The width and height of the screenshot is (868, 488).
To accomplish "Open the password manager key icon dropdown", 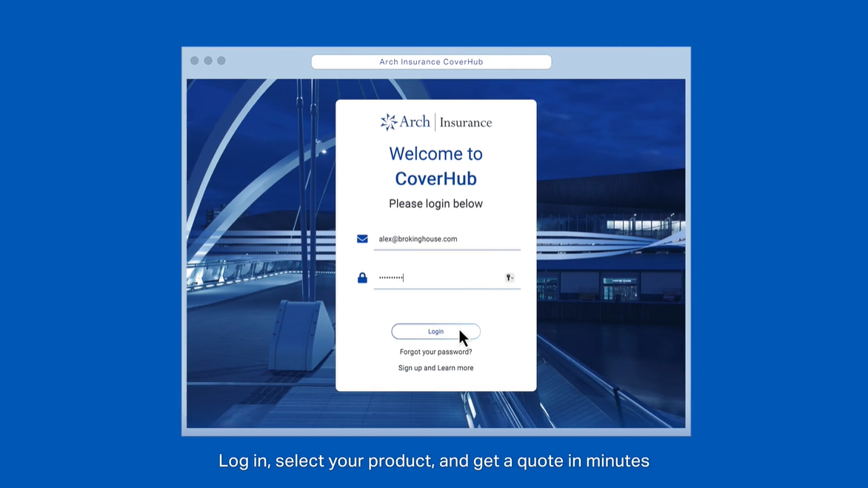I will [510, 278].
